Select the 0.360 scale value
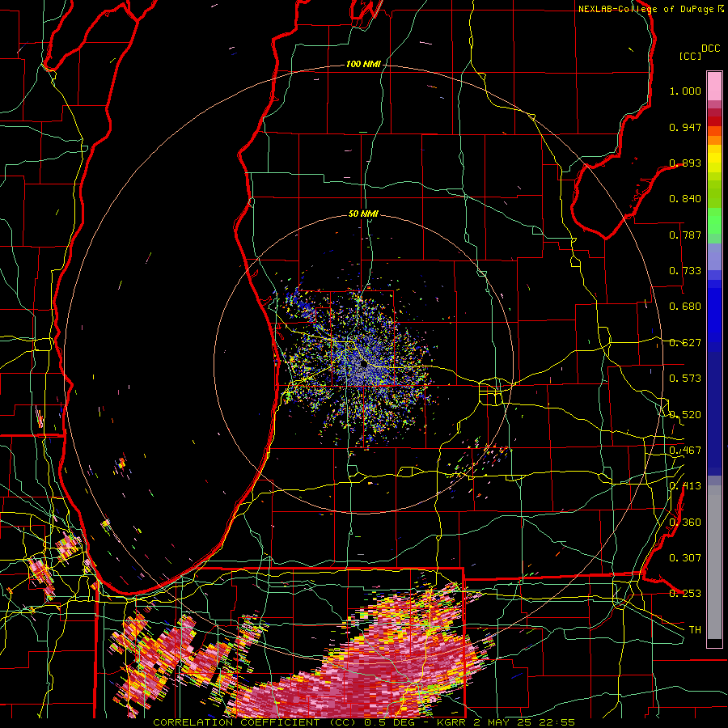Viewport: 728px width, 728px height. (685, 523)
